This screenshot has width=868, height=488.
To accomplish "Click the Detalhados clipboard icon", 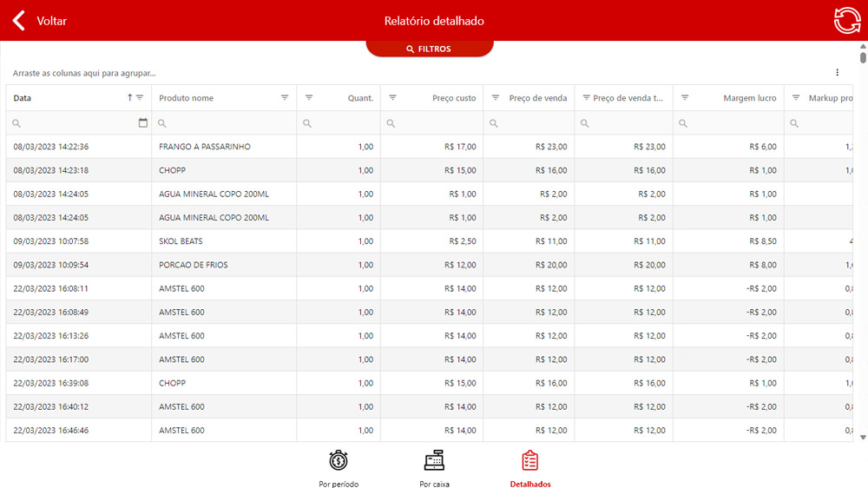I will point(529,460).
